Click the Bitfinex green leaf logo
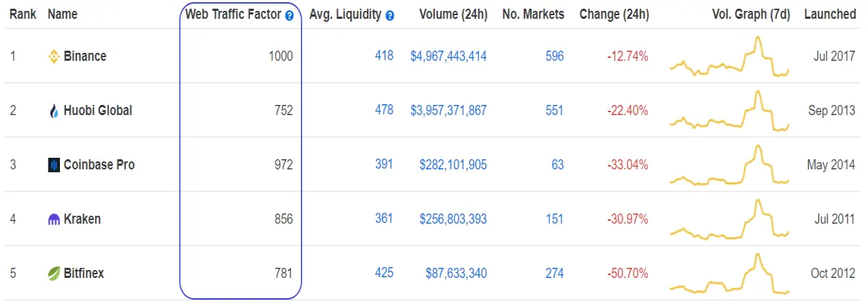 point(53,274)
